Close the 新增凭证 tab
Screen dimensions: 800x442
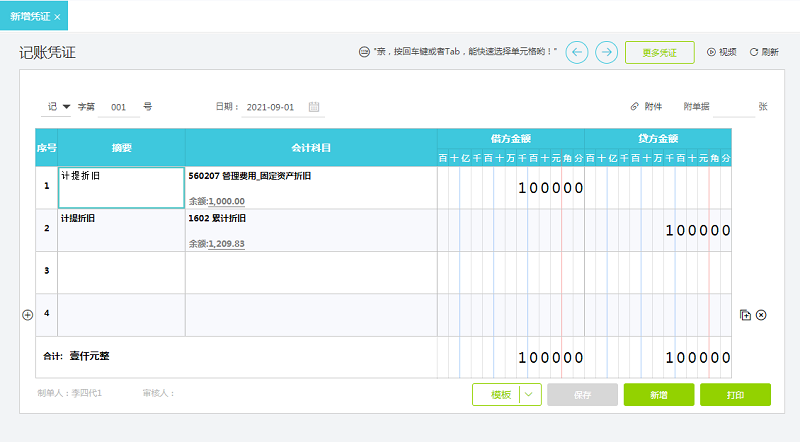coord(57,17)
